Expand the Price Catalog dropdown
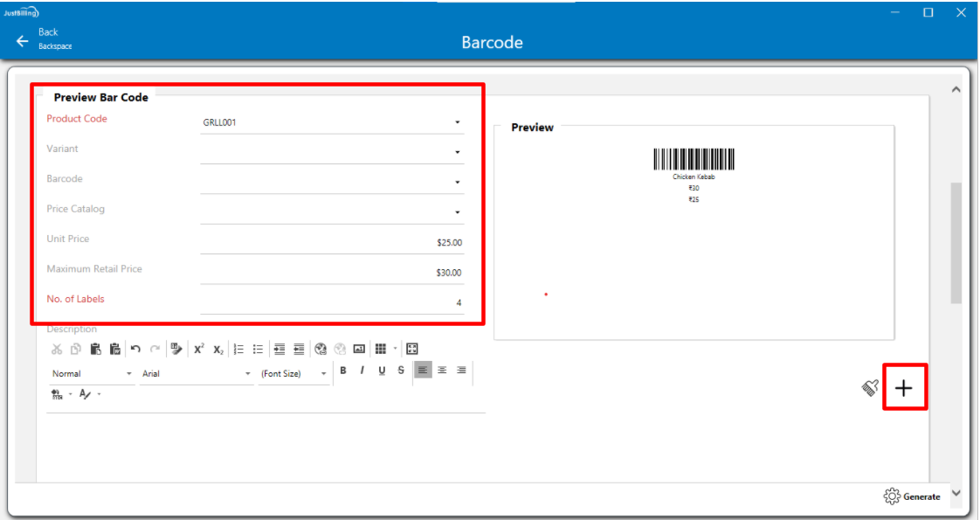The width and height of the screenshot is (980, 520). pos(457,212)
